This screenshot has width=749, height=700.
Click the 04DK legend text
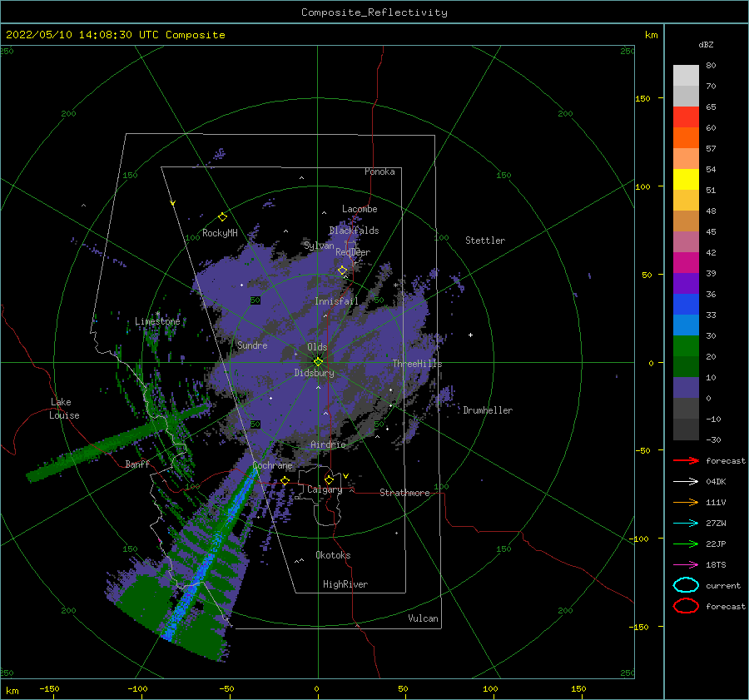click(x=716, y=482)
